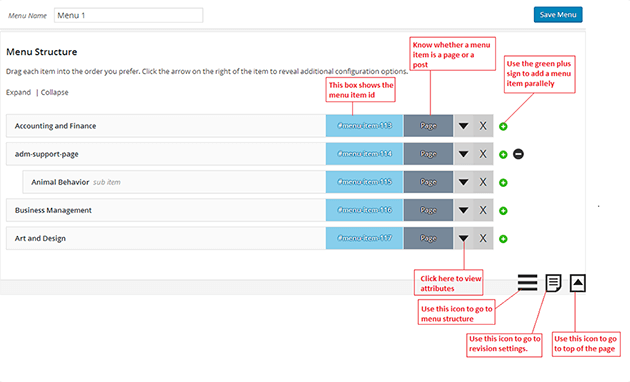Select the Accounting and Finance menu item
The width and height of the screenshot is (630, 382).
click(x=166, y=126)
